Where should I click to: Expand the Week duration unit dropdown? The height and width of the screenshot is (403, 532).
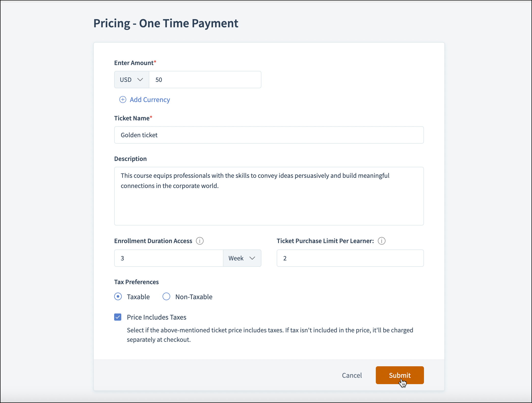coord(242,258)
